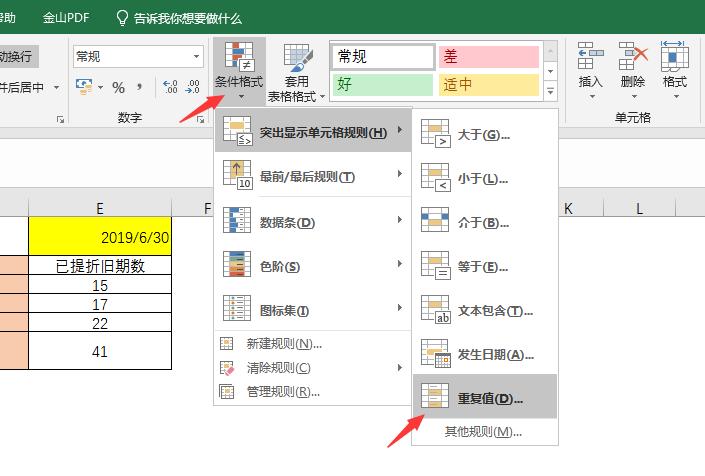Select column E header
The image size is (705, 476).
[x=100, y=208]
